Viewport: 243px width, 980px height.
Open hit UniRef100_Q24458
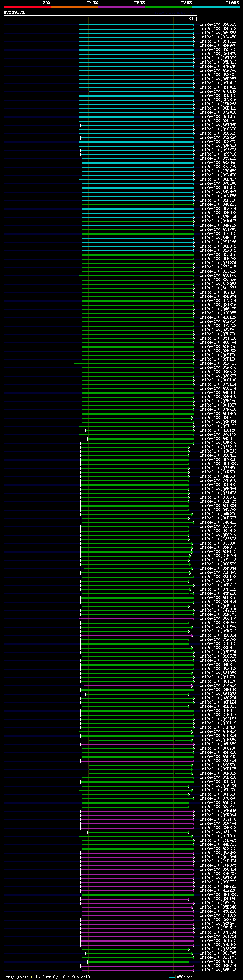click(218, 37)
